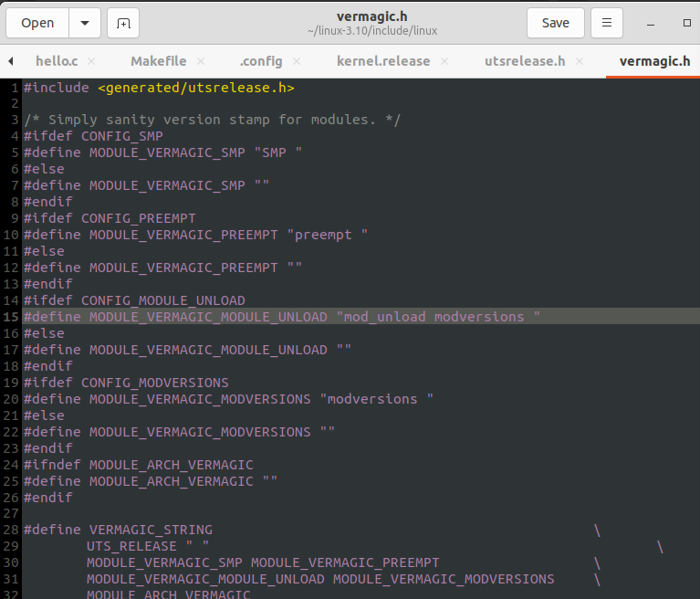Place cursor on the #include utsrelease.h line

coord(160,88)
